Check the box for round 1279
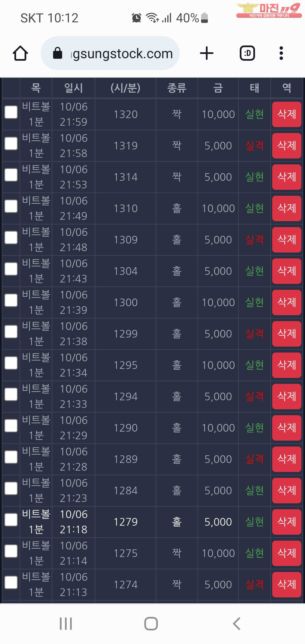Screen dimensions: 305x644 [x=11, y=520]
